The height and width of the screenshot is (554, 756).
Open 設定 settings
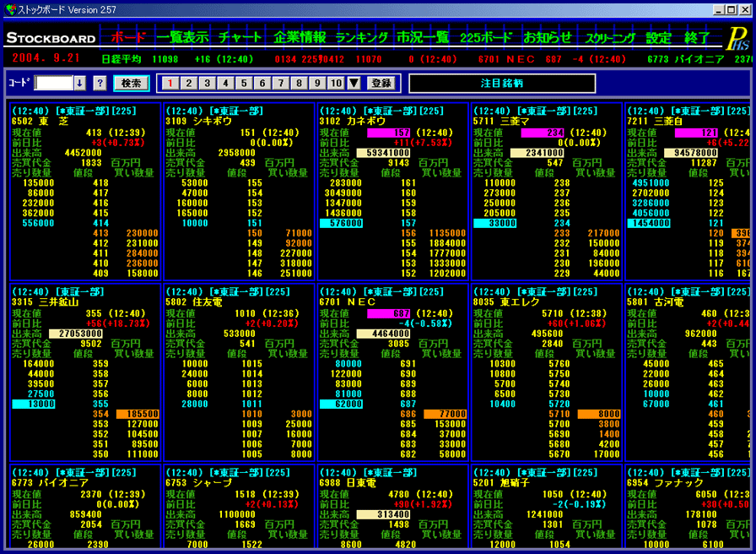[x=659, y=38]
